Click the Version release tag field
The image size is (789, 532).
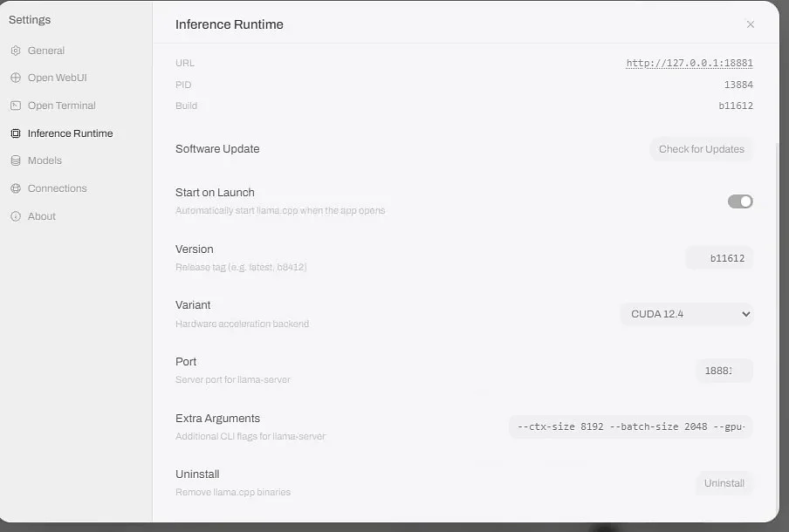[x=719, y=258]
